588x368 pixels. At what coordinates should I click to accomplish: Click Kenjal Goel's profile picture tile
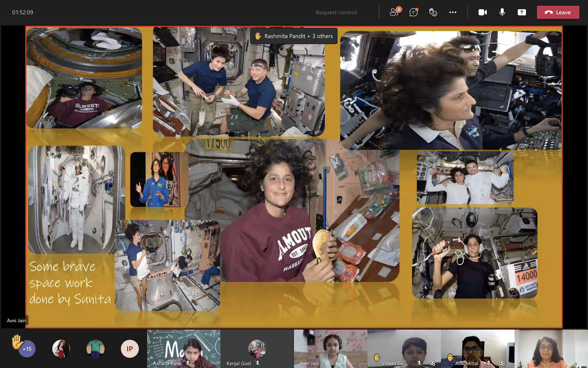(x=257, y=348)
